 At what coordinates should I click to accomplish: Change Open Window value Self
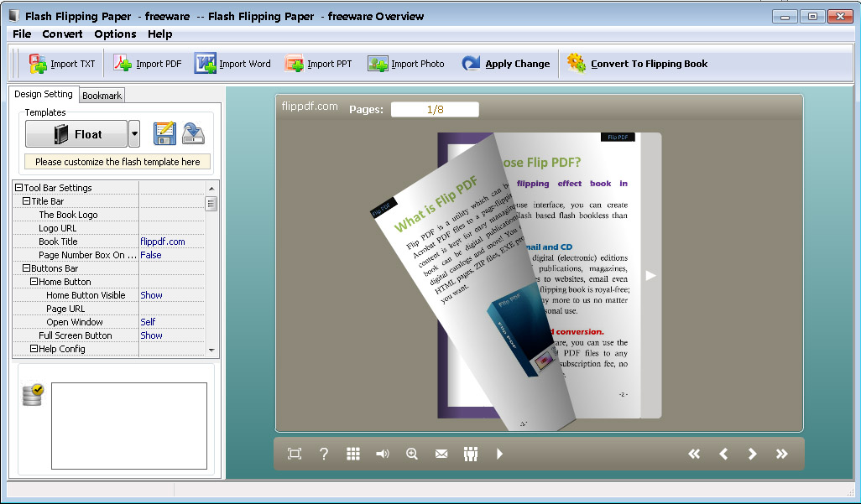pos(172,322)
